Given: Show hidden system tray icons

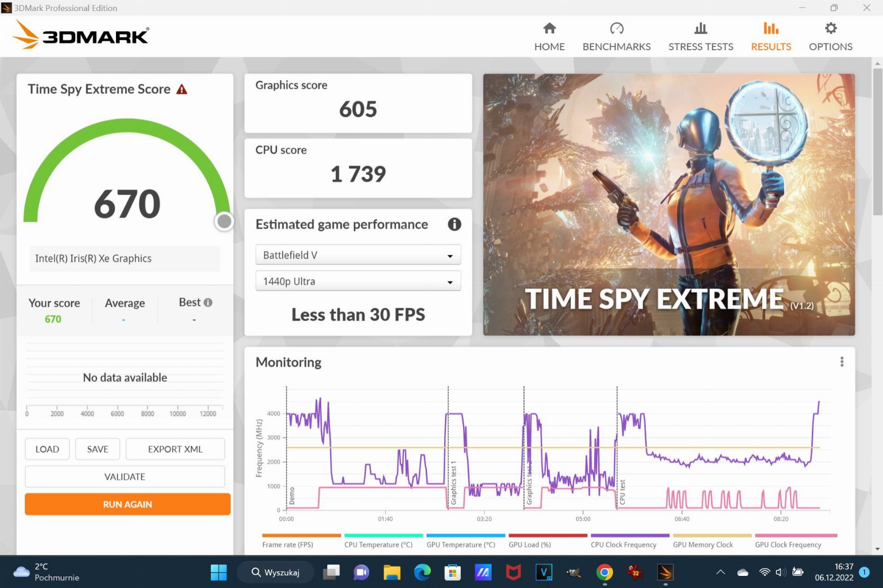Looking at the screenshot, I should pos(720,572).
